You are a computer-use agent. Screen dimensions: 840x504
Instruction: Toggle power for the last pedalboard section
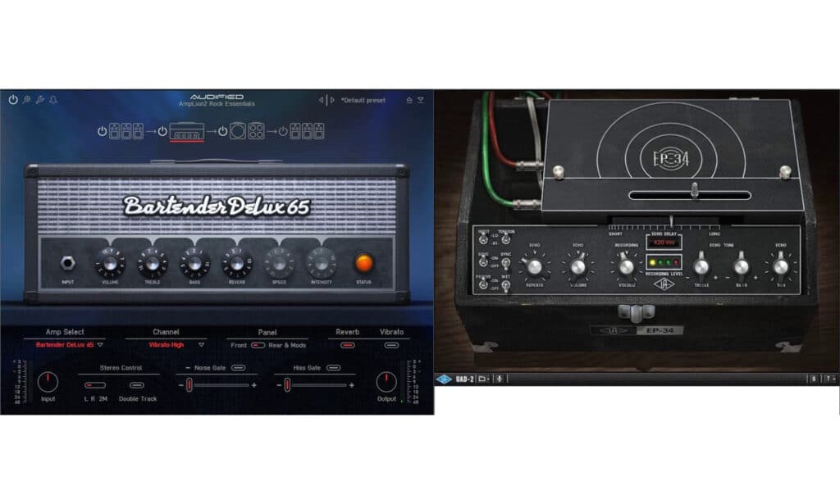click(282, 132)
